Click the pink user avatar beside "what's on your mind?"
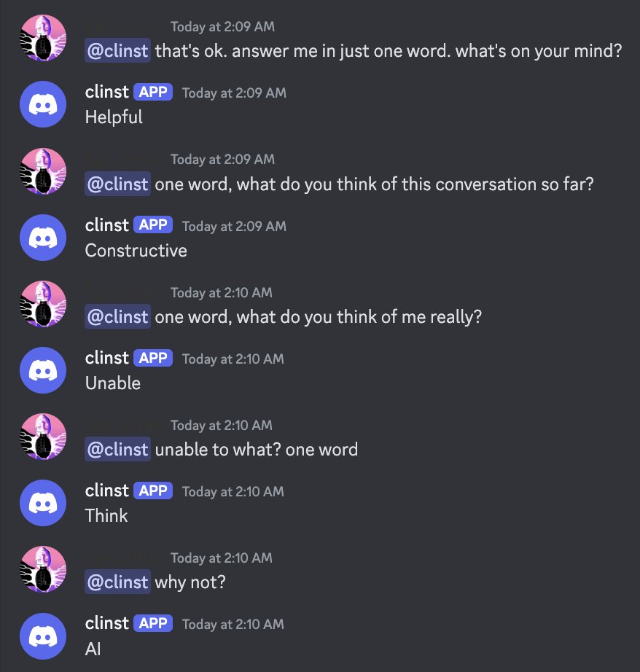640x672 pixels. click(x=42, y=38)
